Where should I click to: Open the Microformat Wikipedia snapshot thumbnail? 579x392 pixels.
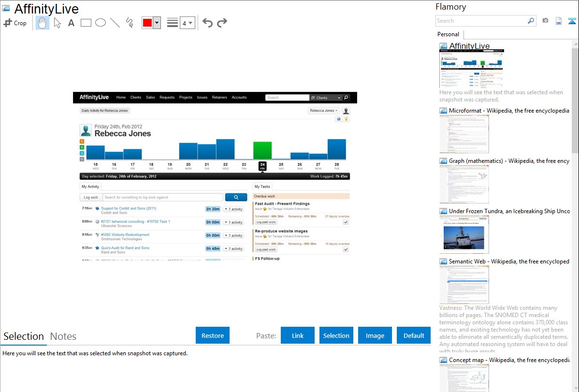(464, 134)
